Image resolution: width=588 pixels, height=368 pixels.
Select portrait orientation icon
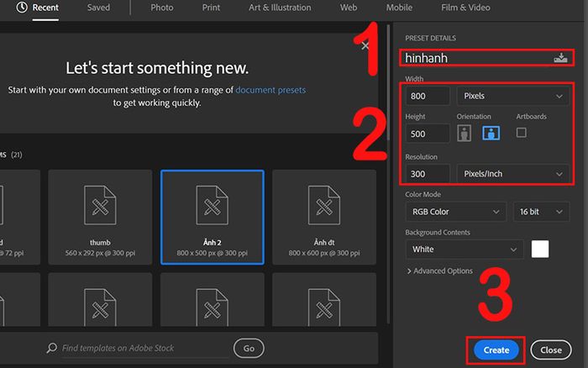point(464,133)
